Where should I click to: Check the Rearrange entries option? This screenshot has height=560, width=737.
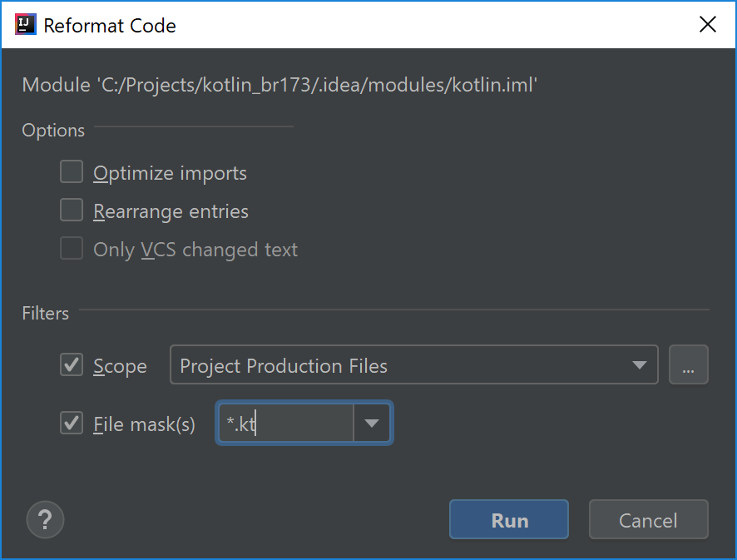click(x=71, y=211)
